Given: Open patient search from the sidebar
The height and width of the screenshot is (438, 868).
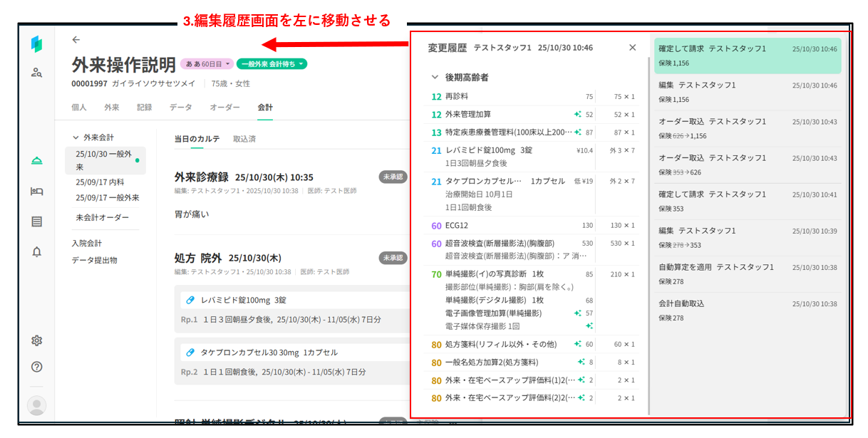Looking at the screenshot, I should (37, 72).
